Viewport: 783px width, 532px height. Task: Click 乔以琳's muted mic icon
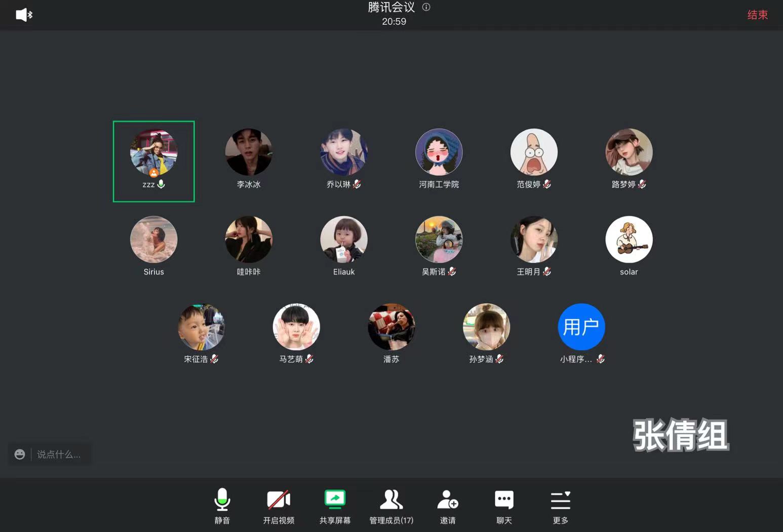tap(357, 184)
